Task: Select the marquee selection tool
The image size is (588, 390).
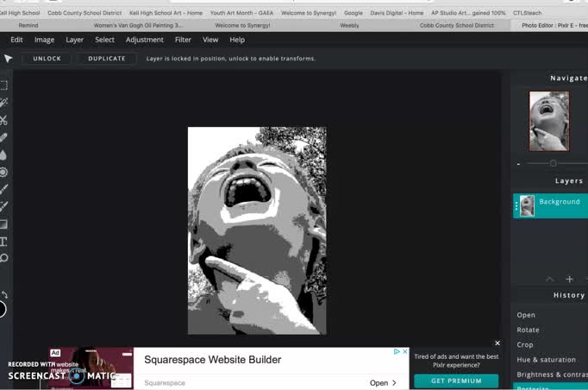Action: point(3,85)
